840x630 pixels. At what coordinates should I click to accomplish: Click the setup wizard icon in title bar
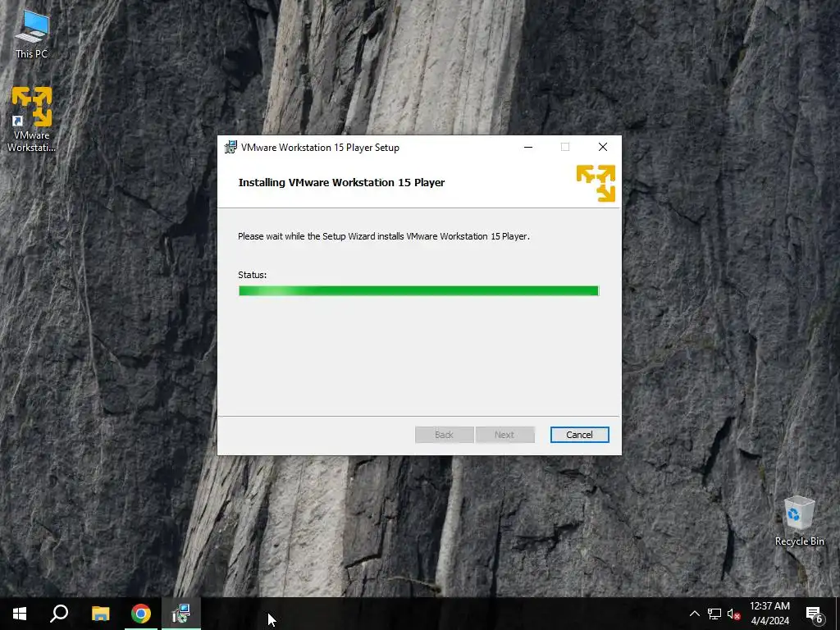[231, 148]
